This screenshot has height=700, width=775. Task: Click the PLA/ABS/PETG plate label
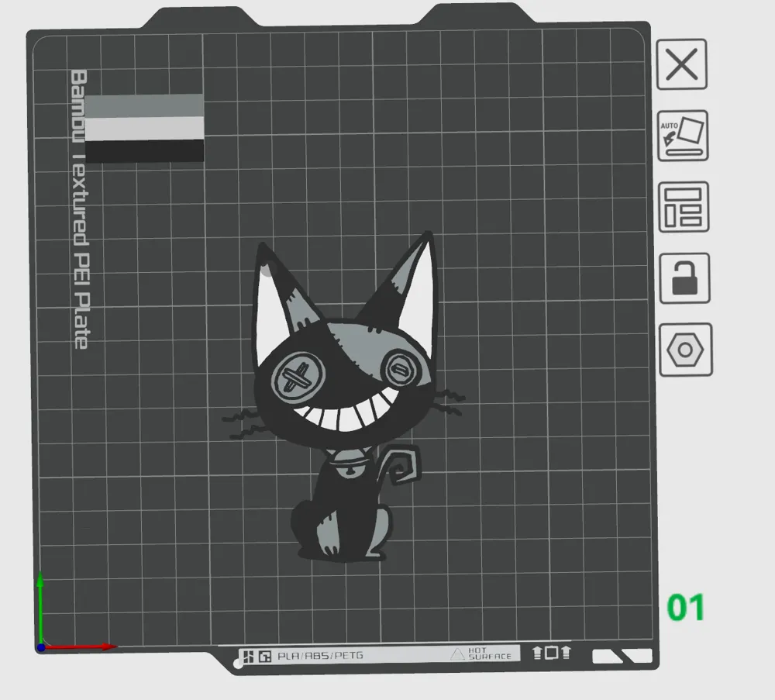(320, 656)
